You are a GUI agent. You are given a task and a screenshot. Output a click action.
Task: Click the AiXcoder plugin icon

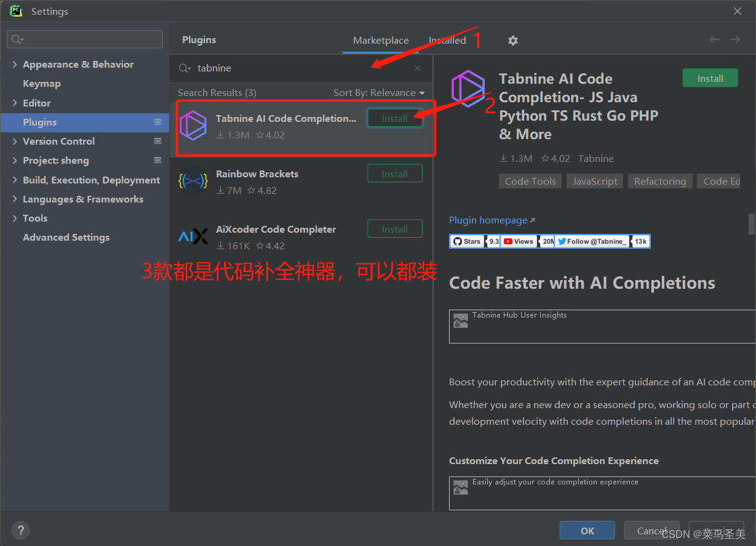pyautogui.click(x=193, y=236)
